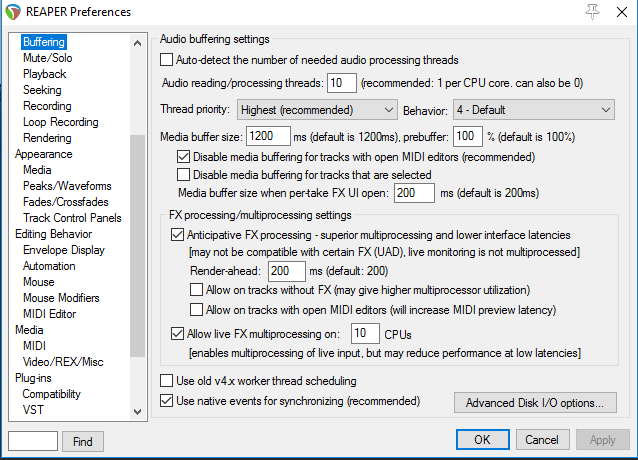The image size is (638, 460).
Task: Open the Mouse Modifiers preferences page
Action: coord(61,298)
